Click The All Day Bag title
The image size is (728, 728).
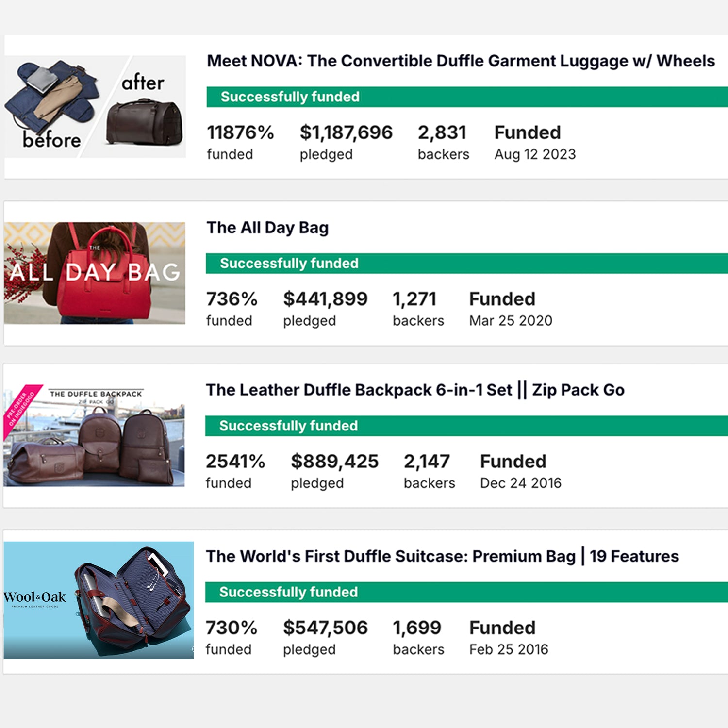click(267, 228)
